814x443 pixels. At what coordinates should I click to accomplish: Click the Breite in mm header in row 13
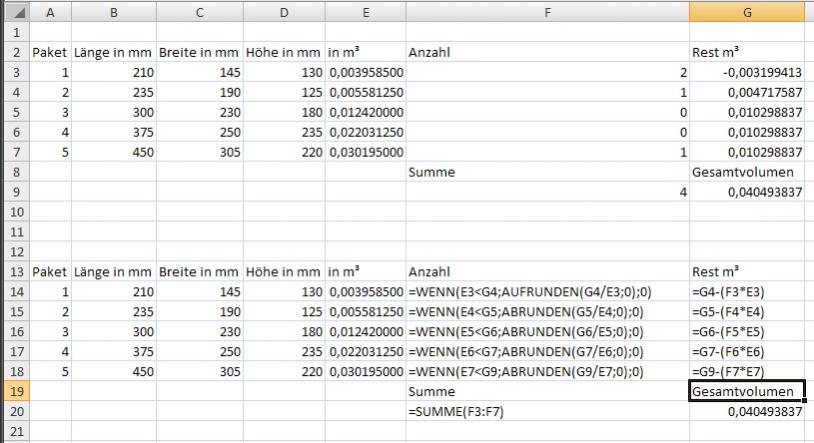coord(200,271)
